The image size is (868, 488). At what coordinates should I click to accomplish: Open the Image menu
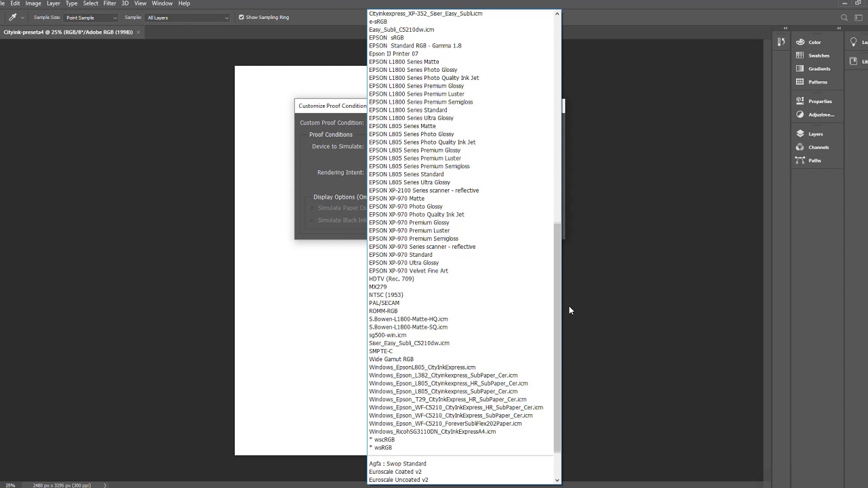33,3
